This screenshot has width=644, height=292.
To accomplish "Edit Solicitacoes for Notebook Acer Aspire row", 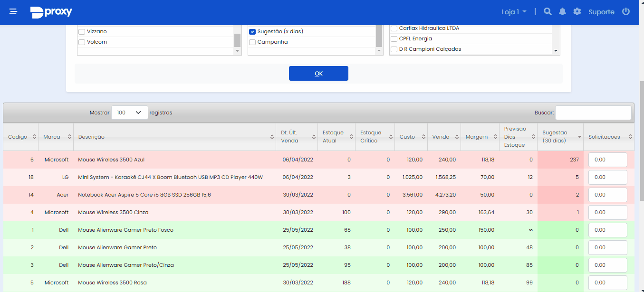I will point(607,195).
